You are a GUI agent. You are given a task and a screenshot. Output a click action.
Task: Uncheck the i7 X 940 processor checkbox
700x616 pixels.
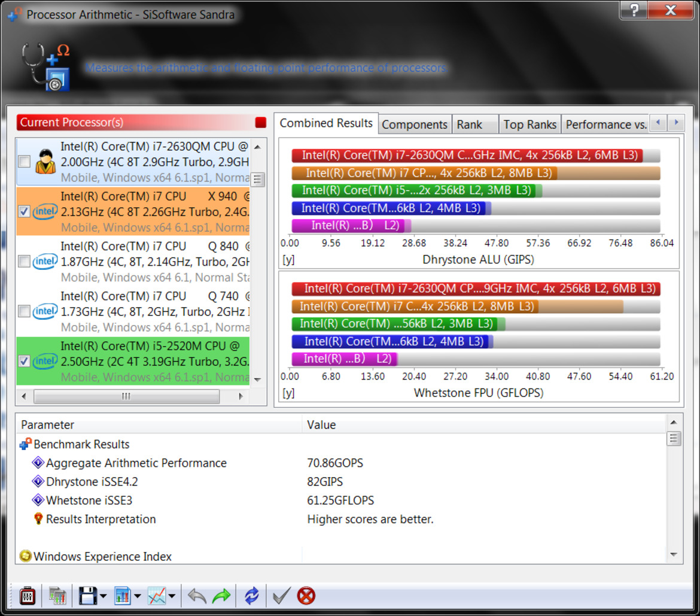point(24,212)
